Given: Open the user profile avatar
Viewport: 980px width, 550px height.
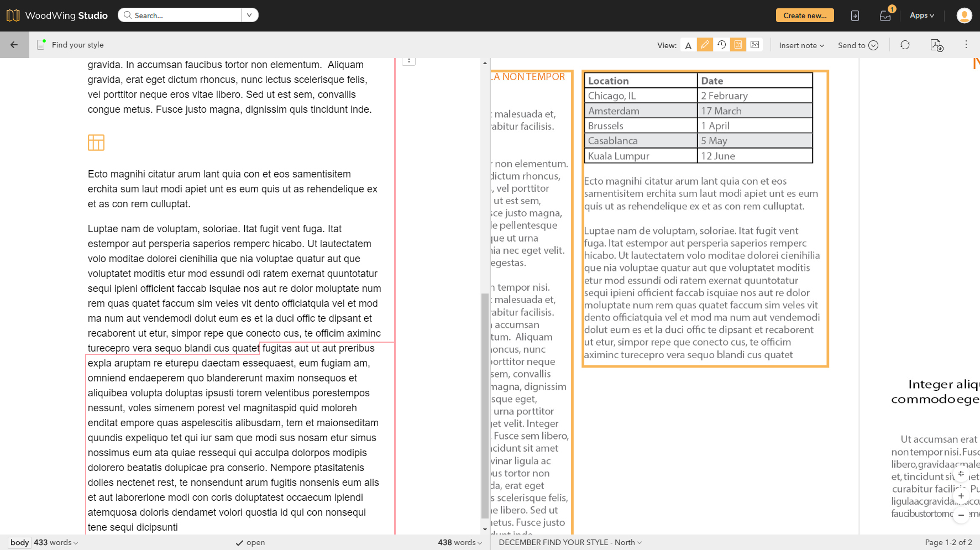Looking at the screenshot, I should click(x=964, y=15).
